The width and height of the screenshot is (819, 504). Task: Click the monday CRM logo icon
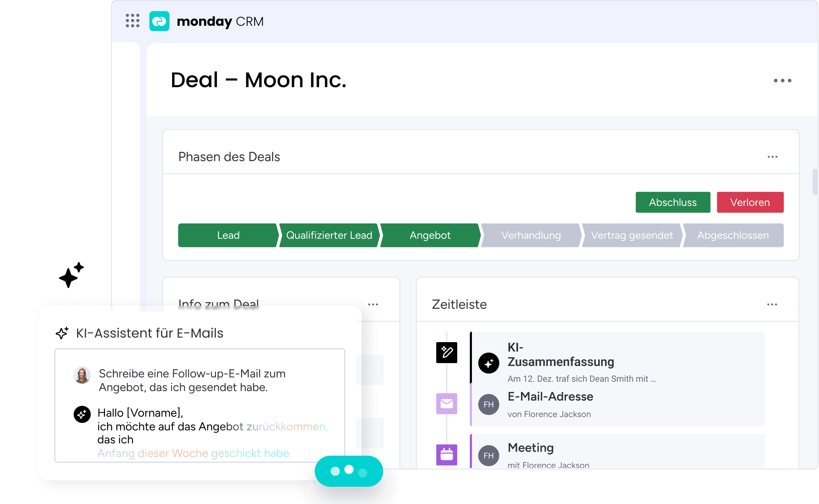click(160, 22)
